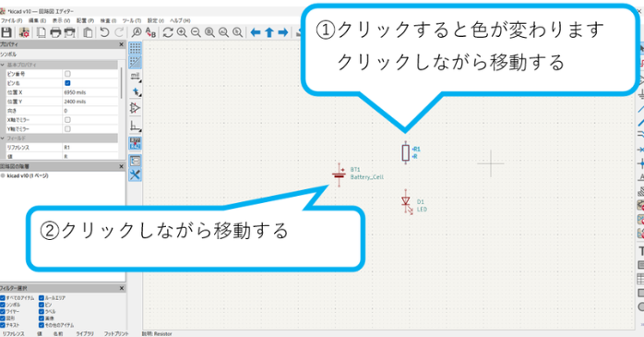Activate zoom to selection tool
Screen dimensions: 644x337
[237, 32]
